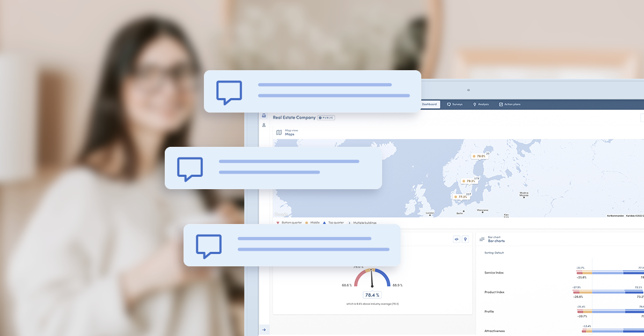Open the Surveys section via its speech bubble icon

click(449, 104)
